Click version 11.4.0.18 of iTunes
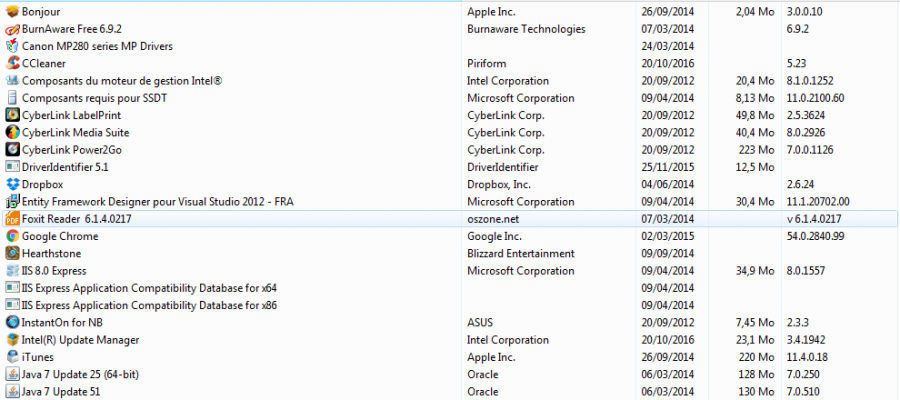Viewport: 900px width, 400px height. 808,357
